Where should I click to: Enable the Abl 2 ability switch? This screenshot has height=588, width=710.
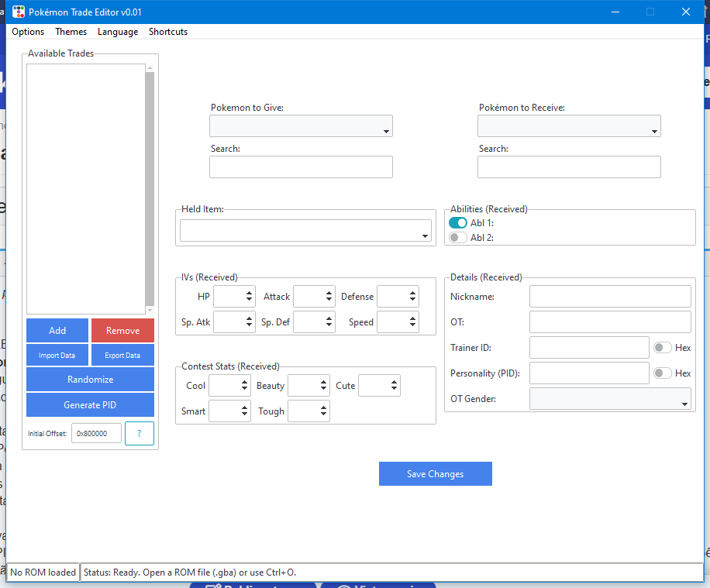click(x=457, y=238)
